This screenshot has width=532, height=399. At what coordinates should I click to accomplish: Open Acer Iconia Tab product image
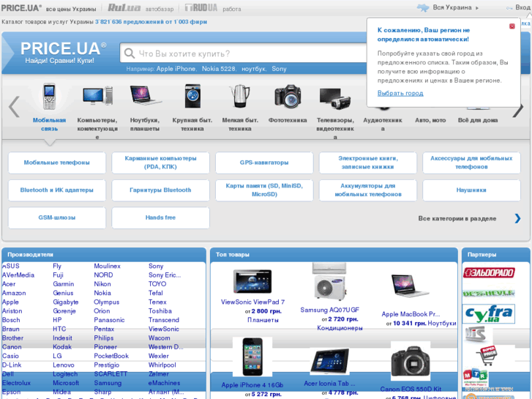click(x=330, y=362)
